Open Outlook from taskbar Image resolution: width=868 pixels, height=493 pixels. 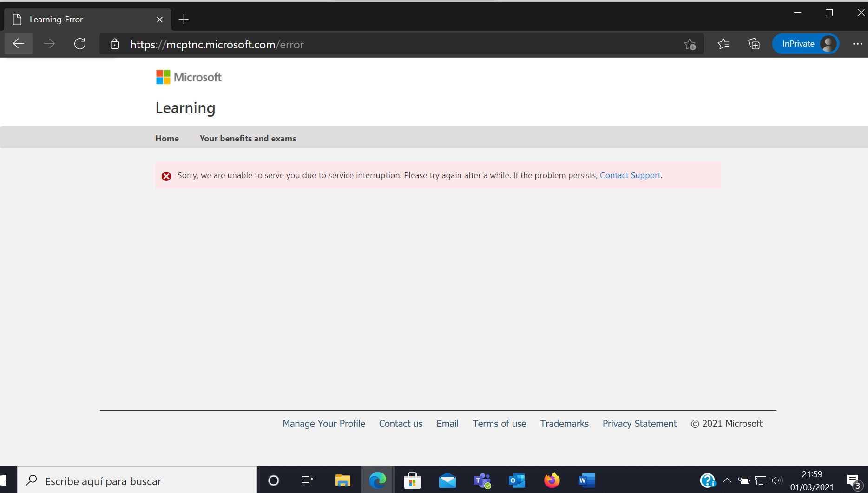coord(517,480)
